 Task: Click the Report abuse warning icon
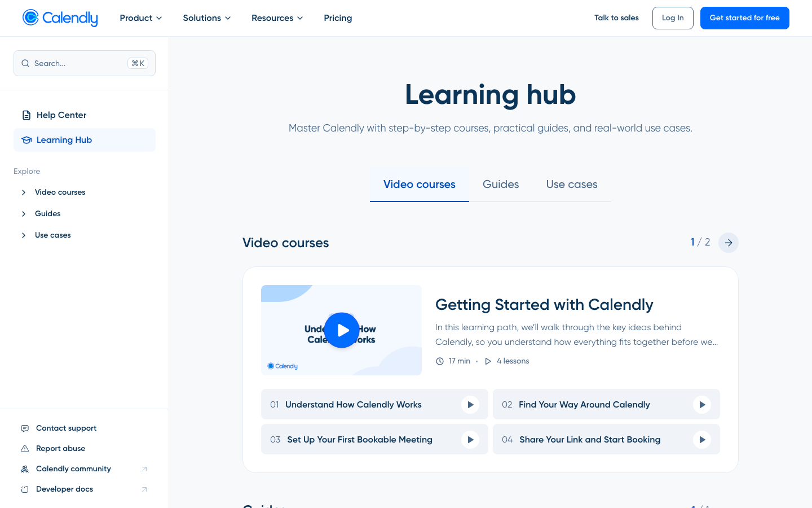(x=25, y=449)
